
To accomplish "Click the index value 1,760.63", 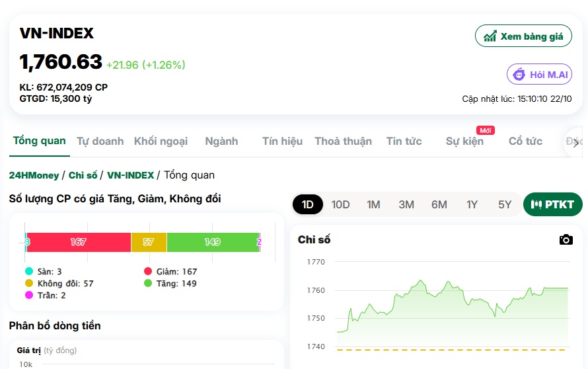I will coord(61,62).
